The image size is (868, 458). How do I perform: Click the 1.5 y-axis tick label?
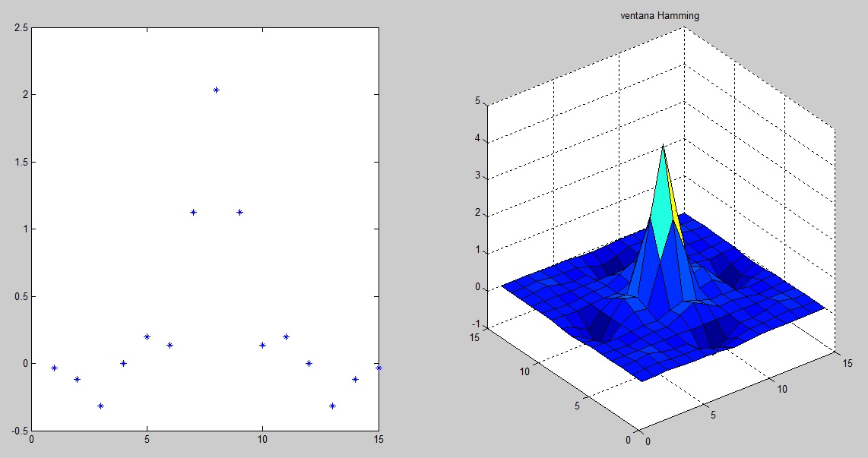click(22, 162)
